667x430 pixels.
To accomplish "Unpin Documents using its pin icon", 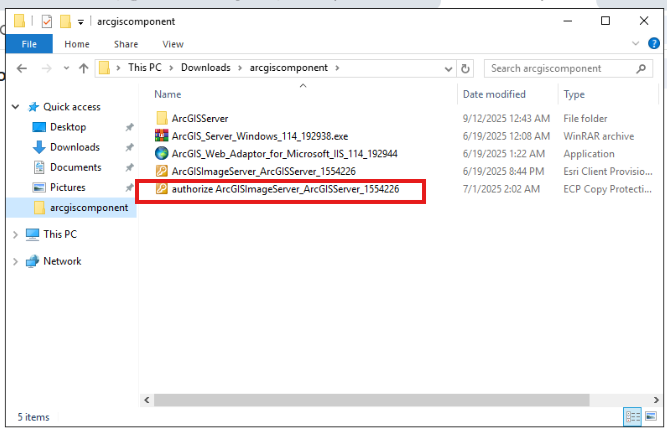I will (x=129, y=167).
